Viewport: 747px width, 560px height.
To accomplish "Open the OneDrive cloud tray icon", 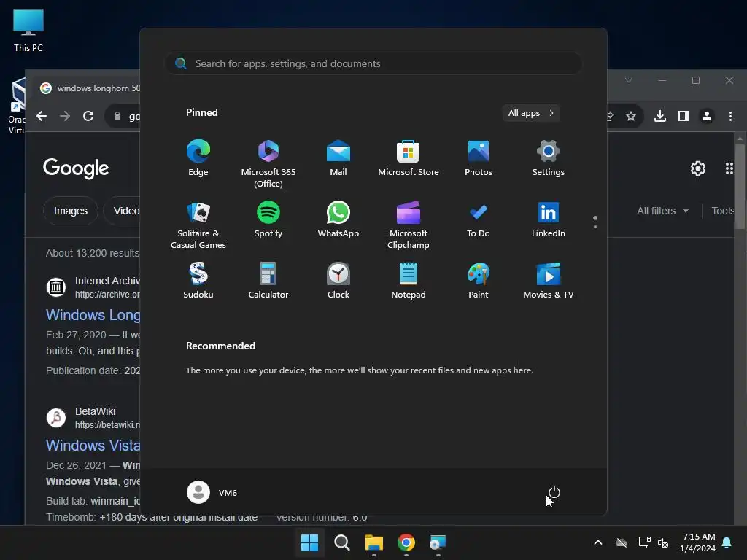I will pyautogui.click(x=622, y=542).
